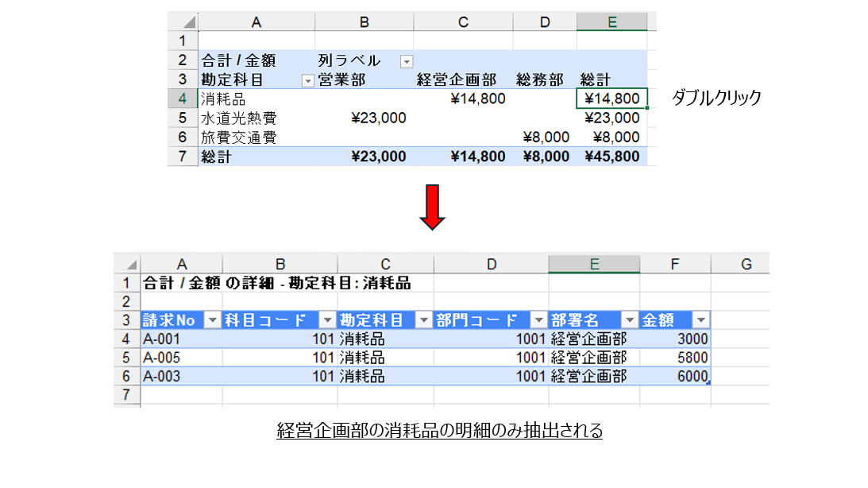868x488 pixels.
Task: Expand the 請求No column filter arrow
Action: tap(213, 320)
